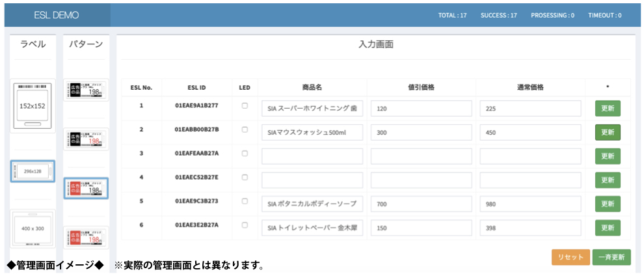
Task: Choose the 400 x 300 label thumbnail
Action: (33, 228)
